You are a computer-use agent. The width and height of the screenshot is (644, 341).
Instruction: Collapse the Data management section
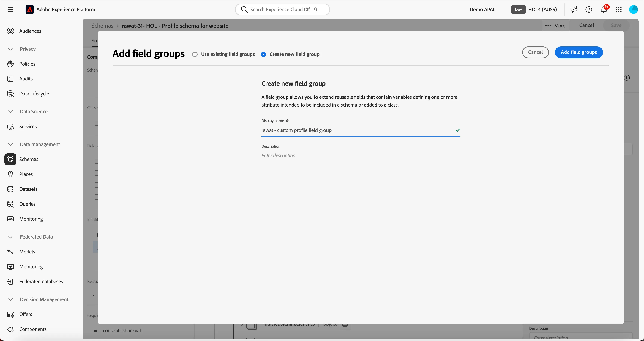[10, 144]
